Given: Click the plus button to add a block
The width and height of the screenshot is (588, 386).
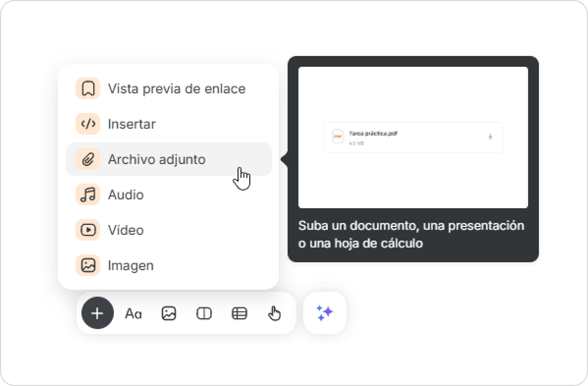Looking at the screenshot, I should click(x=97, y=313).
